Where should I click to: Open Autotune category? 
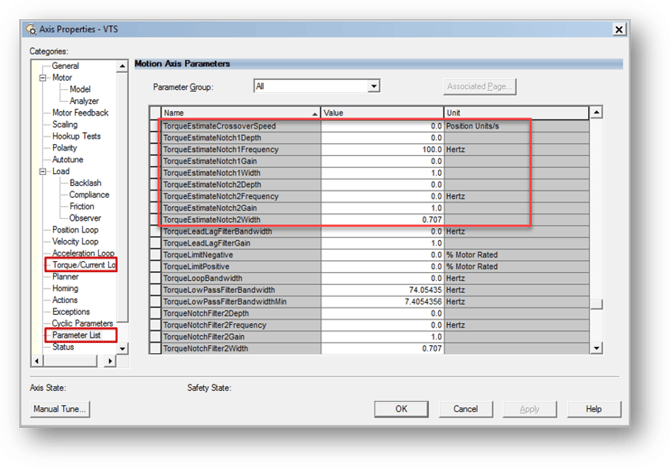point(67,159)
